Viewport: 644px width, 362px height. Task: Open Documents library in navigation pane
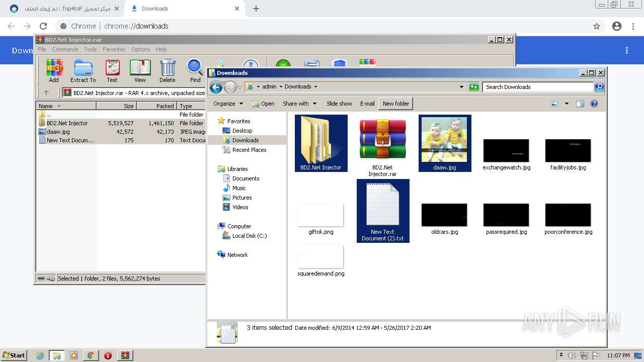click(246, 178)
